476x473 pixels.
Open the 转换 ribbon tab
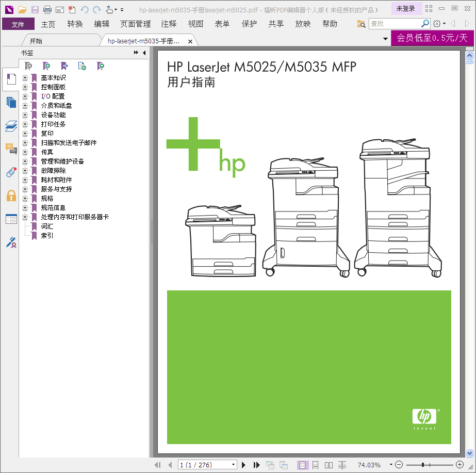coord(75,24)
